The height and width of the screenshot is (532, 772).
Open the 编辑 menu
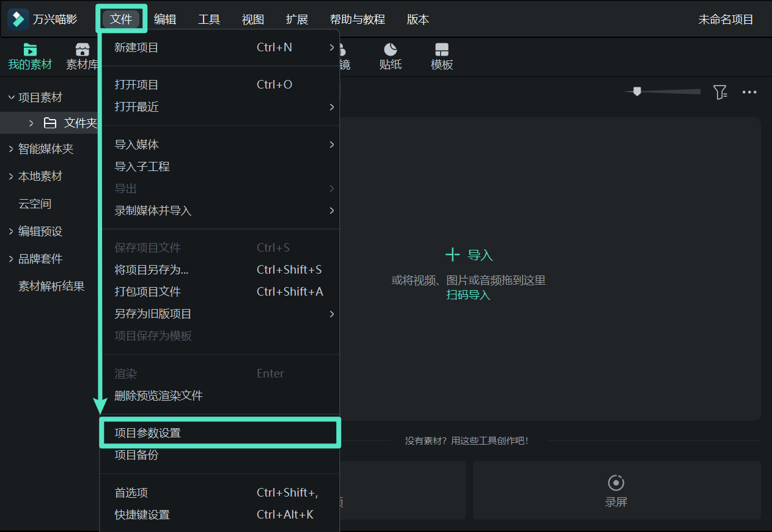(165, 20)
